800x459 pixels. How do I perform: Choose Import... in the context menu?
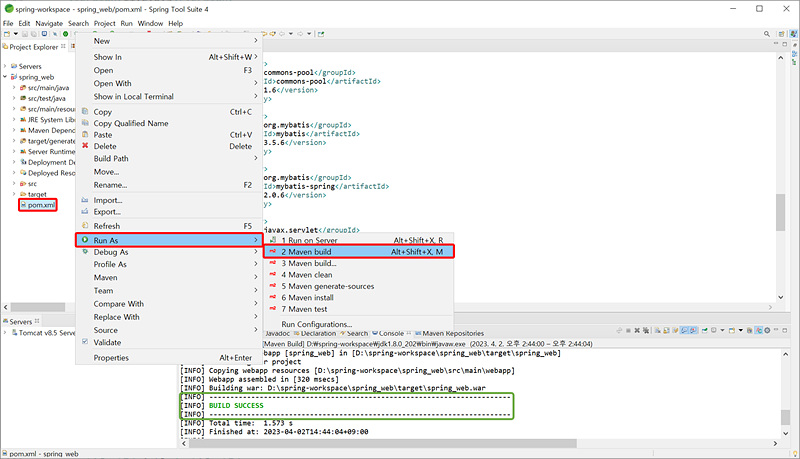click(x=169, y=200)
